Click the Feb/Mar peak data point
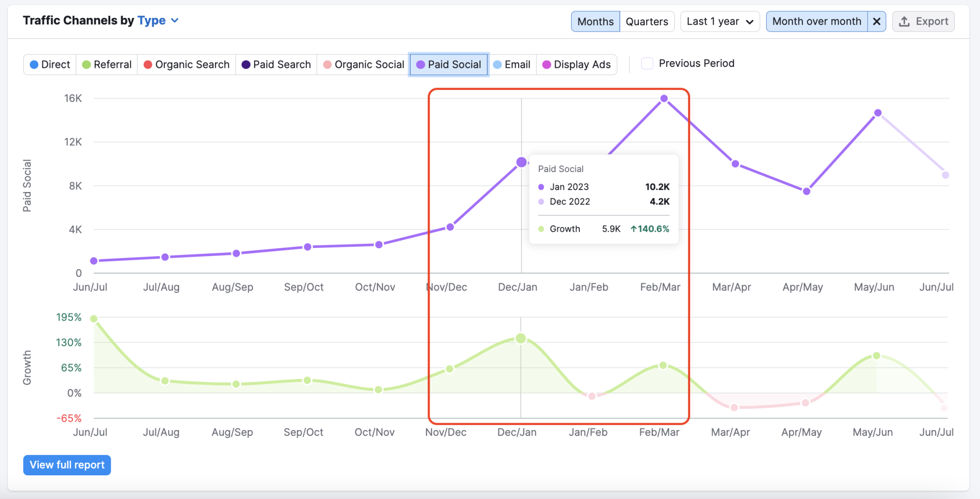The image size is (980, 499). coord(664,98)
